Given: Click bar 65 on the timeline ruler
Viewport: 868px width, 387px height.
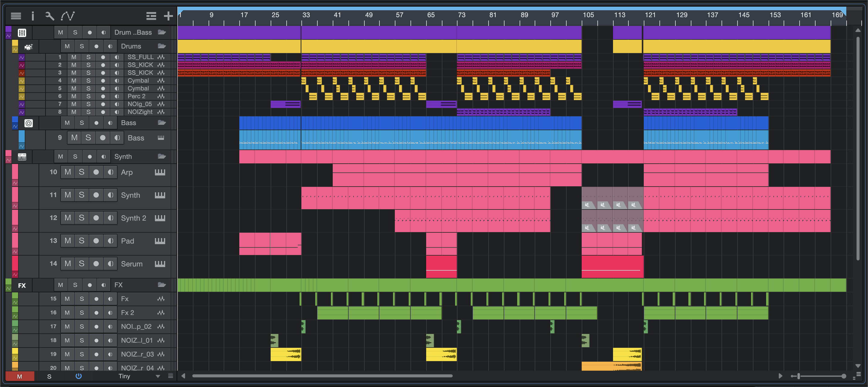Looking at the screenshot, I should click(431, 15).
